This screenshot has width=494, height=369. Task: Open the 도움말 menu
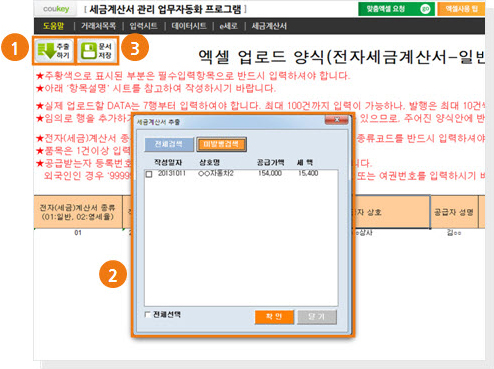(53, 26)
